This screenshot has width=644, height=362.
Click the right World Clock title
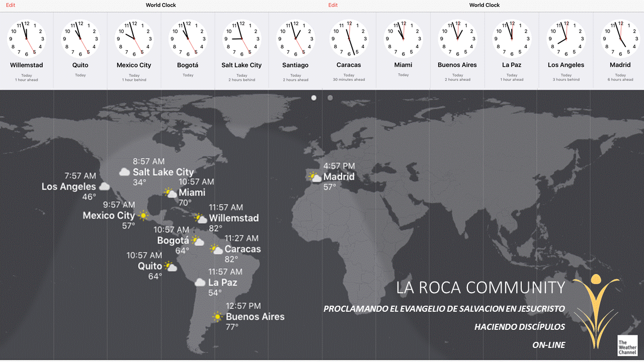pyautogui.click(x=485, y=5)
